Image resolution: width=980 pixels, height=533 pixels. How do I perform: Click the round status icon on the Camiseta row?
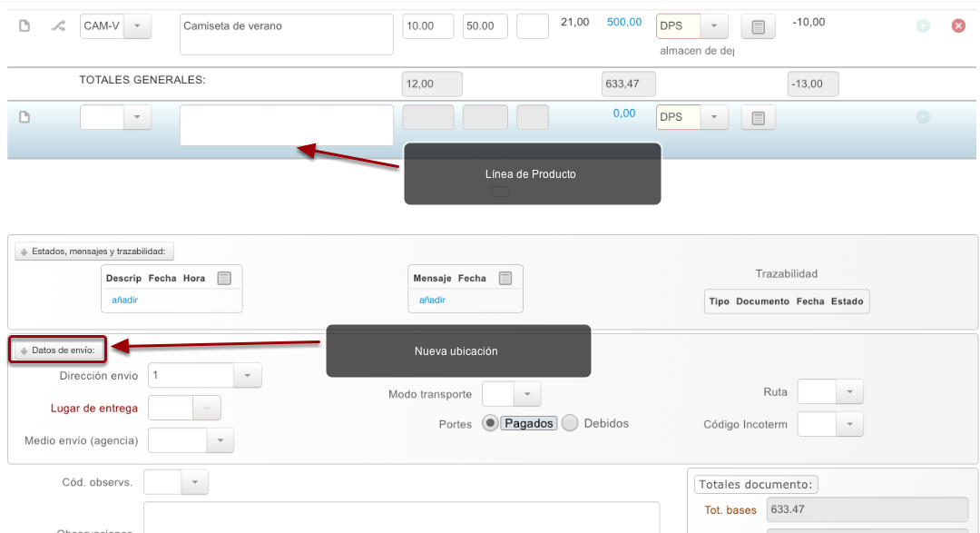tap(923, 25)
